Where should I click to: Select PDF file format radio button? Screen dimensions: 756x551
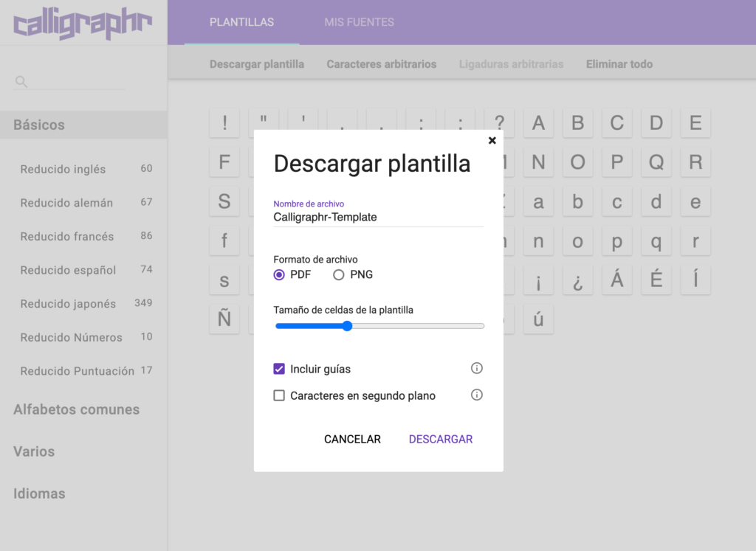[279, 275]
